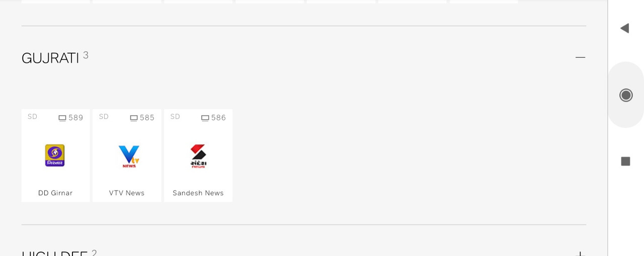Screen dimensions: 644x256
Task: Open the VTV News channel logo
Action: click(x=129, y=156)
